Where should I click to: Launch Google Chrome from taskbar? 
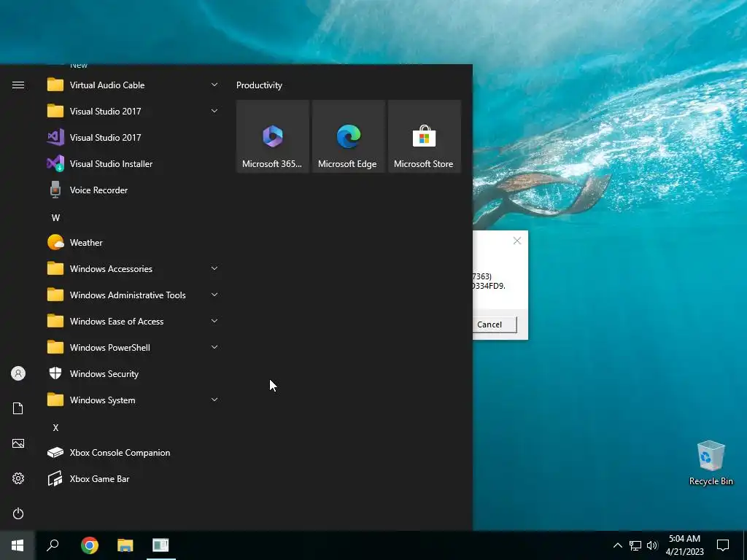(x=90, y=545)
